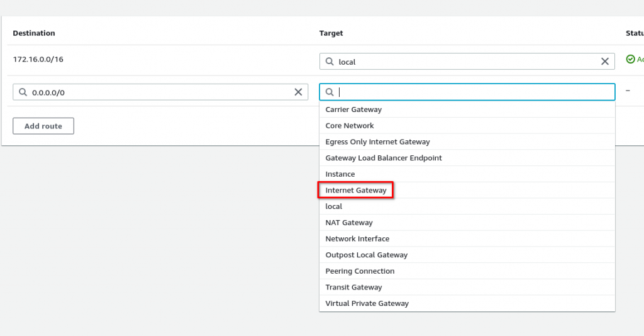Viewport: 644px width, 336px height.
Task: Choose Peering Connection target
Action: (360, 271)
